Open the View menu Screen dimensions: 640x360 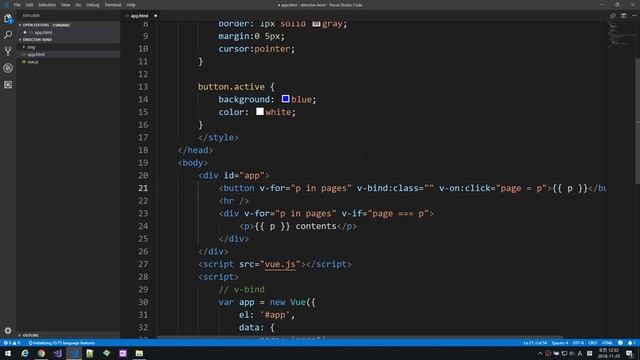[65, 5]
